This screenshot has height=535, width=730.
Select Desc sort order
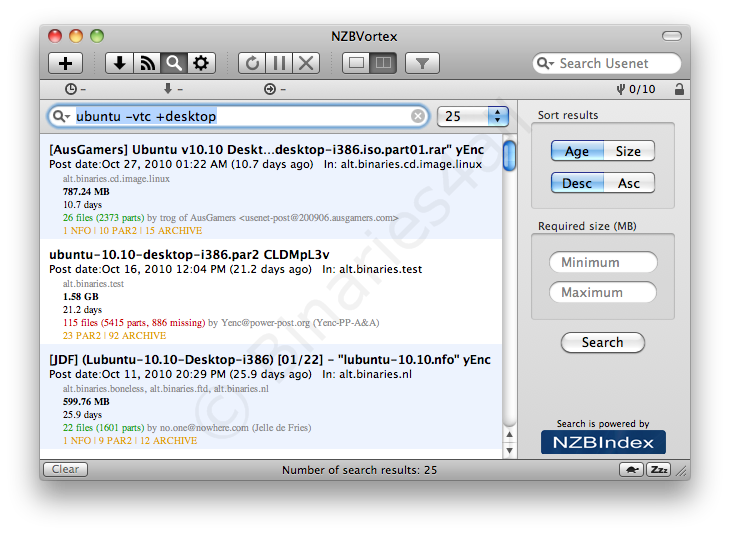coord(577,183)
